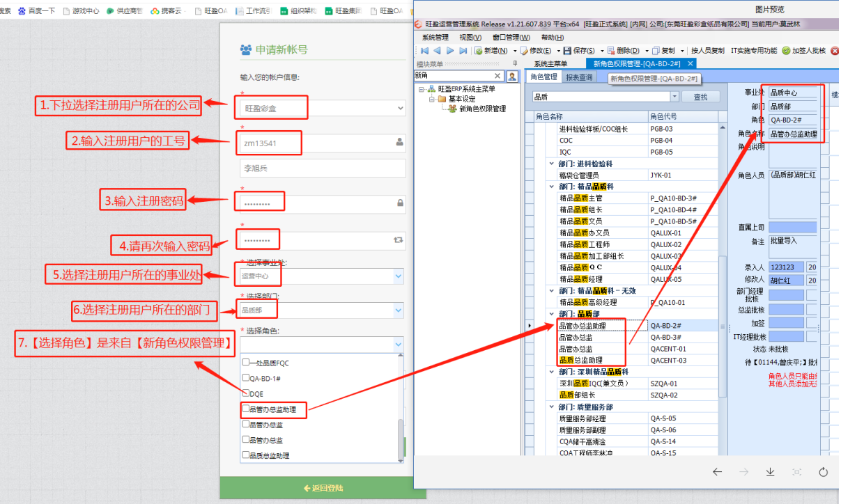Open 携客云 bookmark
The image size is (841, 504).
click(167, 11)
